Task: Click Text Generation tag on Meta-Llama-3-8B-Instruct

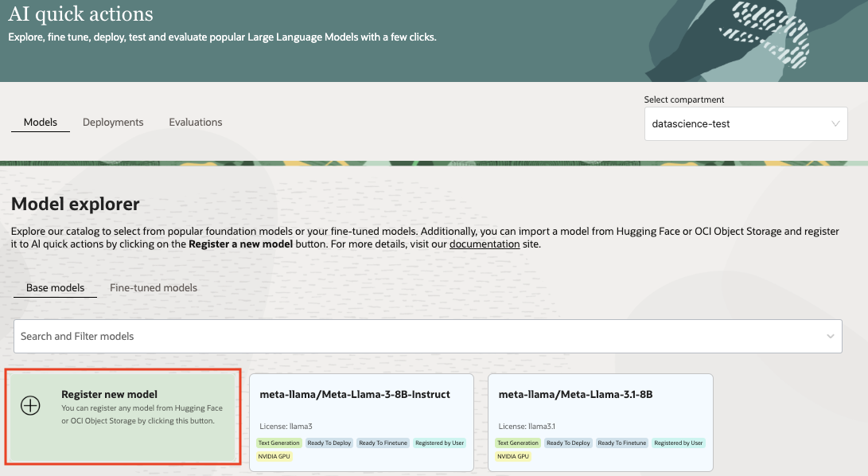Action: coord(279,443)
